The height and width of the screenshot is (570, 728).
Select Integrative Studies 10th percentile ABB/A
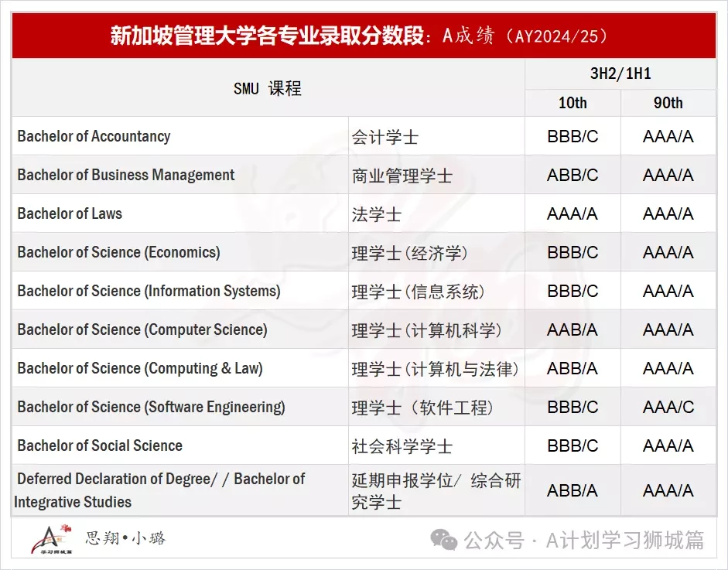point(572,490)
